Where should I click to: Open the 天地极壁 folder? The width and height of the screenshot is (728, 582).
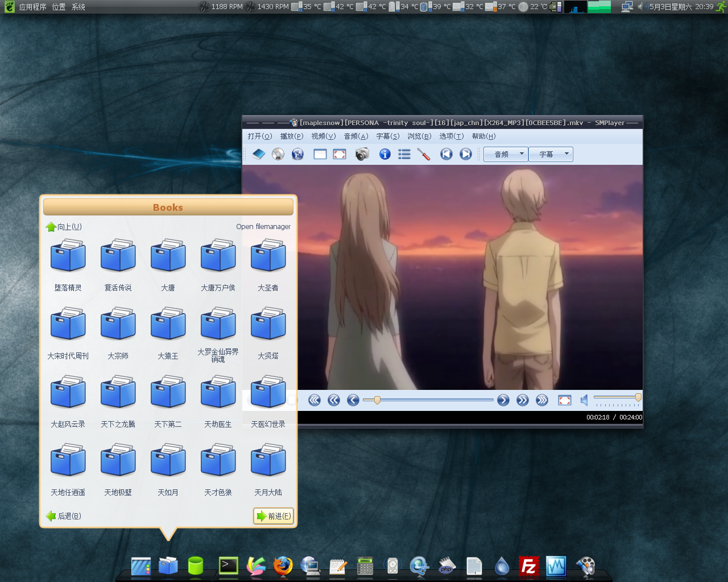click(x=118, y=469)
